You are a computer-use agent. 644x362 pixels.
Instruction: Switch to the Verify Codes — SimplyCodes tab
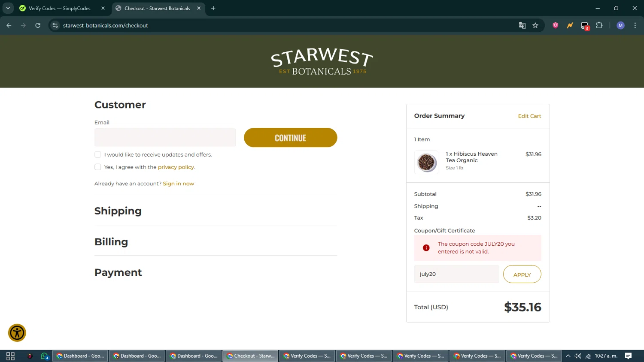click(x=60, y=8)
